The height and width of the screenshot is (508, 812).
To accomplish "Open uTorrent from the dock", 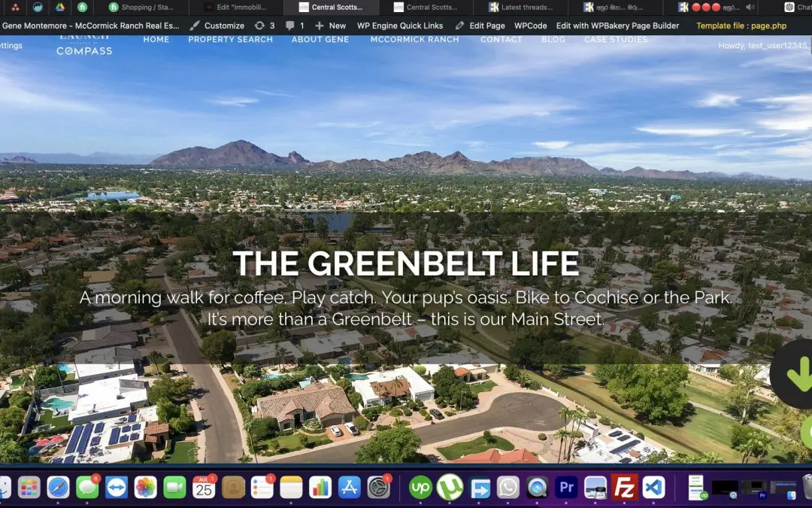I will [450, 488].
